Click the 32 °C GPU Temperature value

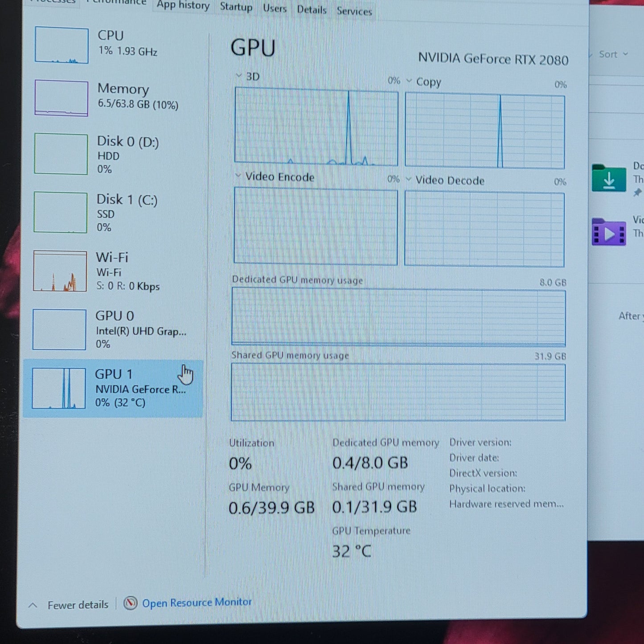point(352,551)
